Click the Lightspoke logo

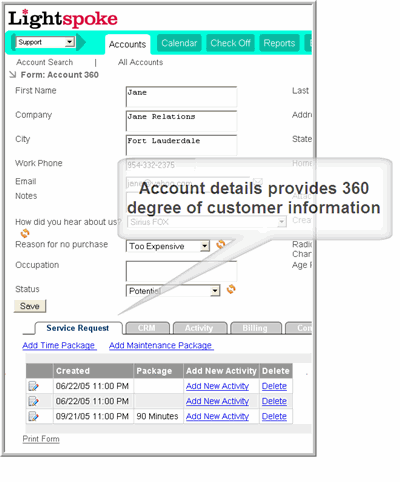pos(63,19)
